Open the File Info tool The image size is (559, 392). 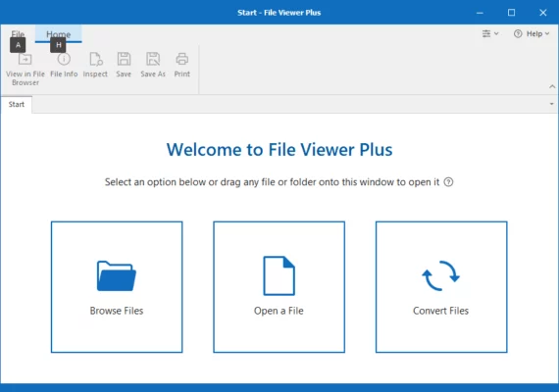[x=64, y=65]
